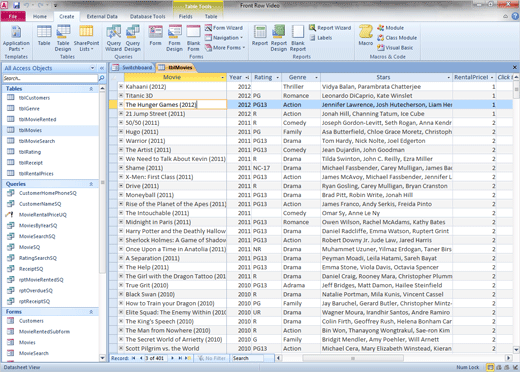Screen dimensions: 520x372
Task: Click the No Filter button
Action: (211, 358)
